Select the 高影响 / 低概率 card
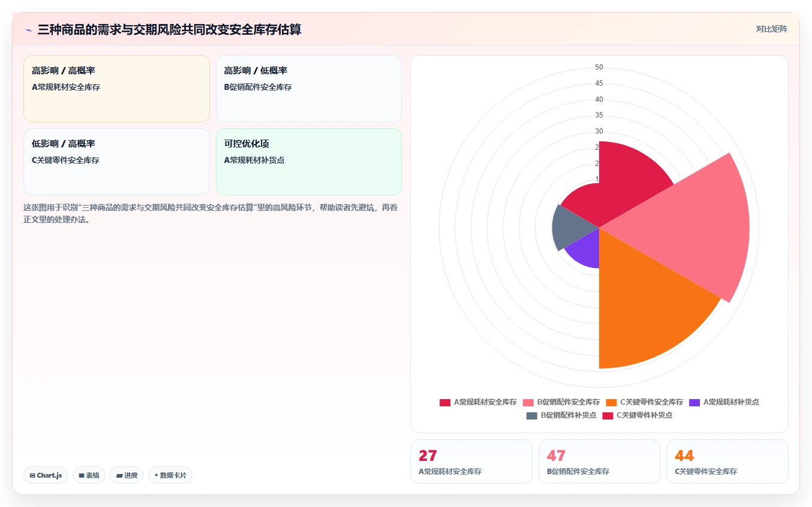This screenshot has height=507, width=812. (309, 89)
